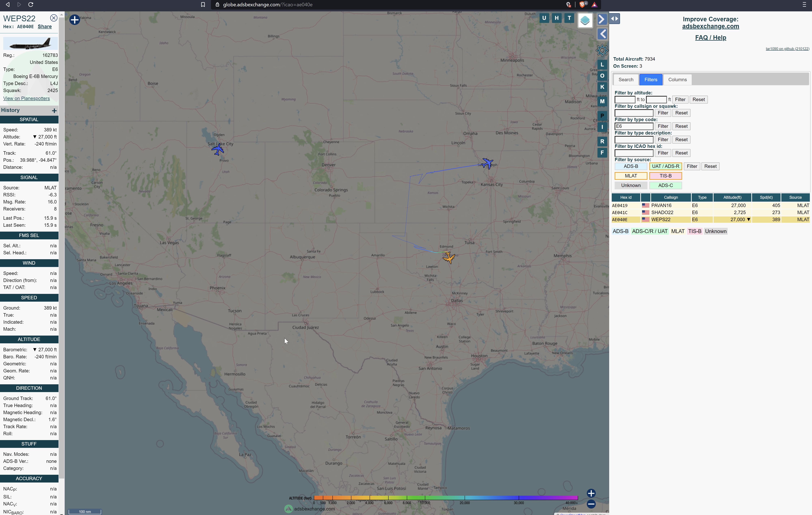Switch to the Columns tab
The height and width of the screenshot is (515, 812).
(x=677, y=80)
